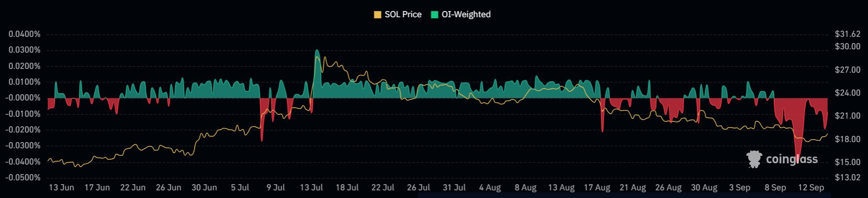Click the $13.02 price axis label
Viewport: 868px width, 198px height.
847,178
